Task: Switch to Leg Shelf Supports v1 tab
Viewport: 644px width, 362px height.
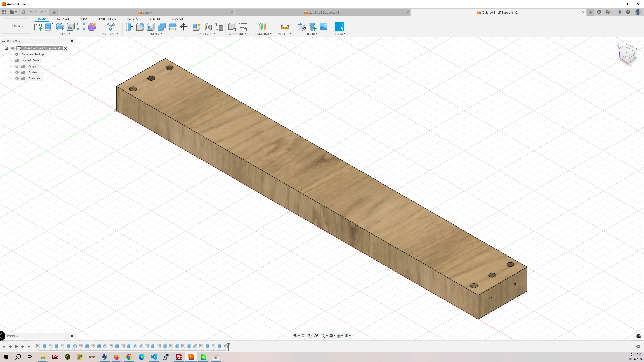Action: pos(323,12)
